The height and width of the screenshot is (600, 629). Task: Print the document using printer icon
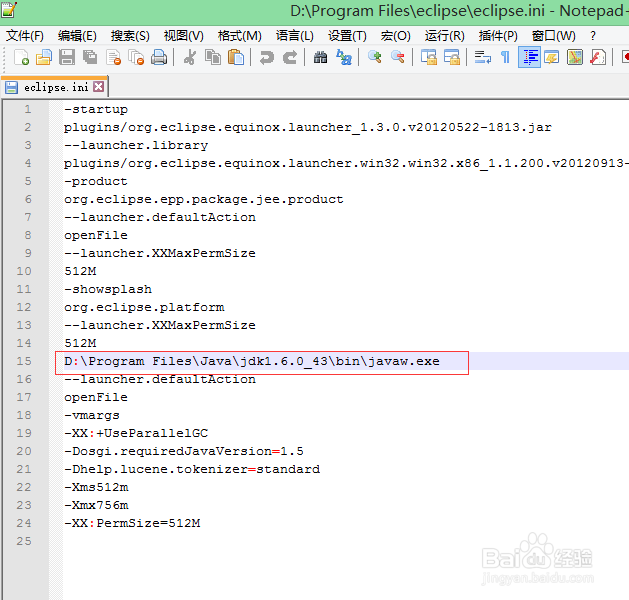[159, 57]
